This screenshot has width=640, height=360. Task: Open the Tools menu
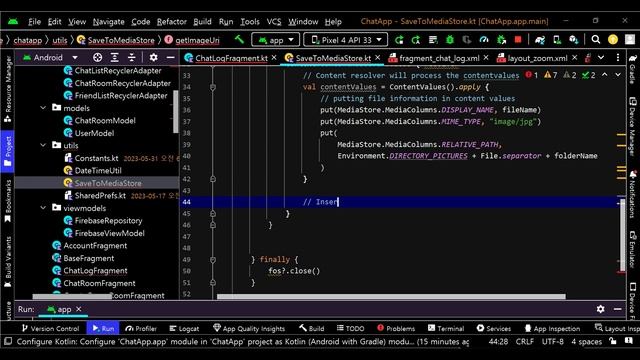click(x=250, y=22)
